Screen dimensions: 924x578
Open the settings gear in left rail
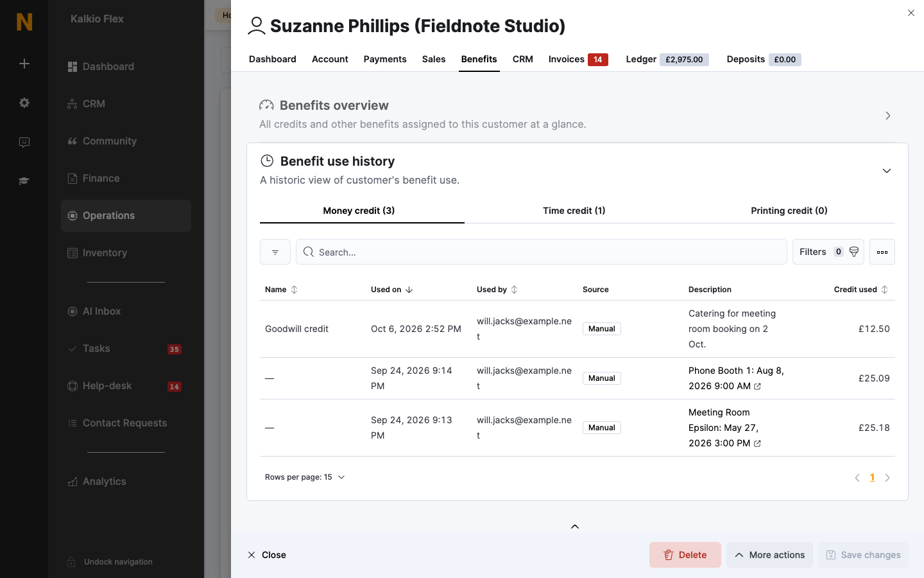tap(24, 103)
